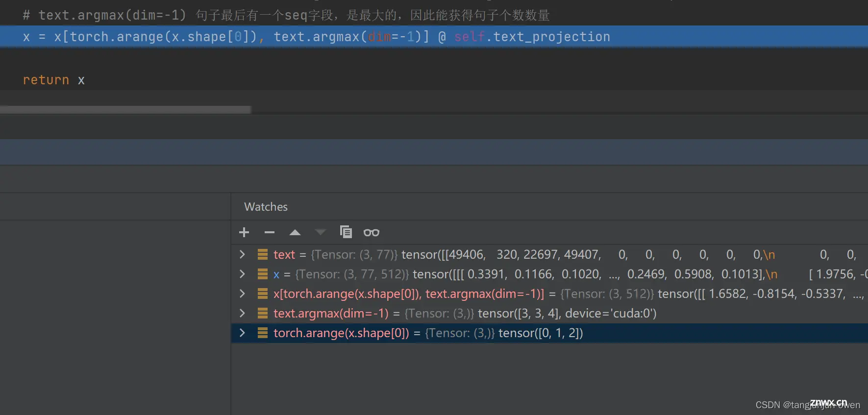The height and width of the screenshot is (415, 868).
Task: Click tensor icon beside torch.arange row
Action: pos(263,333)
